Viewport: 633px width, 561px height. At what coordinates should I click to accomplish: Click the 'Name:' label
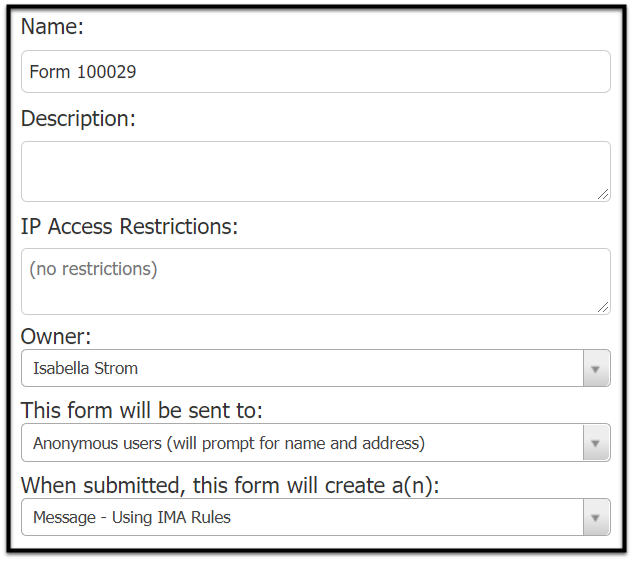52,27
